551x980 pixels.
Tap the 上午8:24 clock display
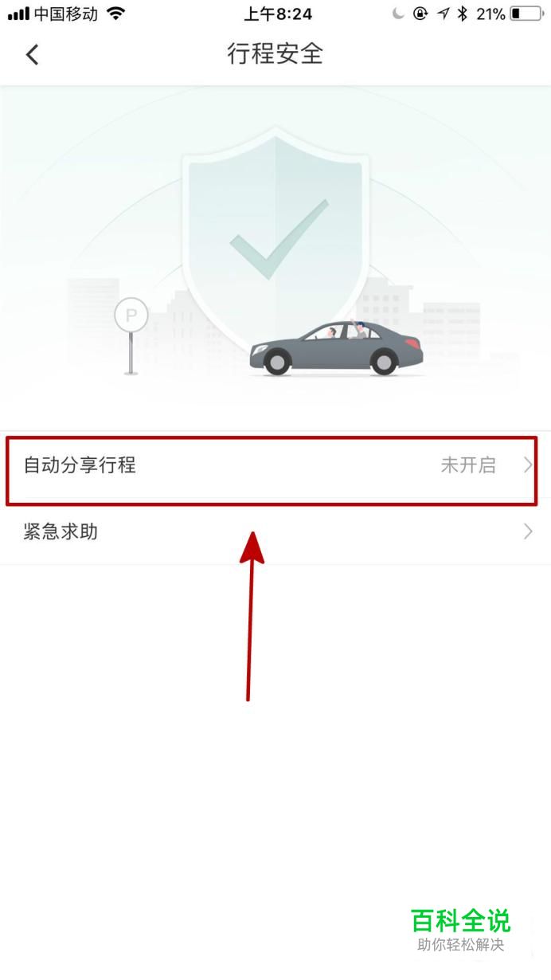click(x=277, y=14)
